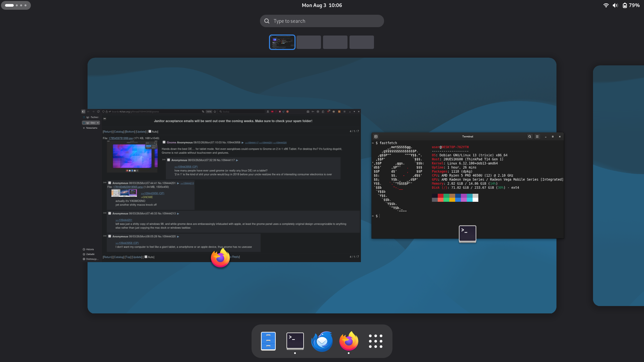Click the search icon in Terminal header
Image resolution: width=644 pixels, height=362 pixels.
click(x=530, y=136)
